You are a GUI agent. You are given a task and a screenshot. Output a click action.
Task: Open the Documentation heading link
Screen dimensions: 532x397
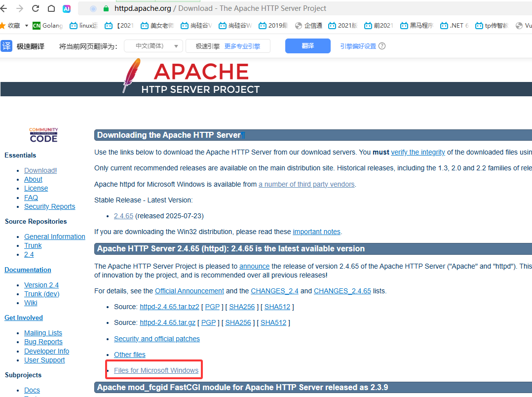[x=28, y=270]
